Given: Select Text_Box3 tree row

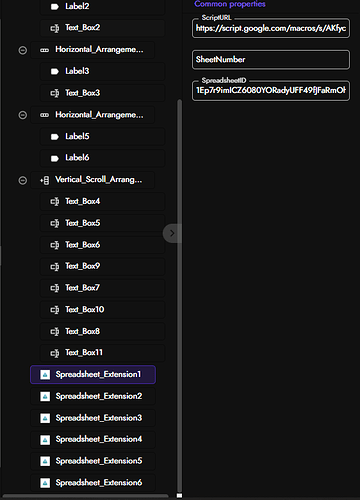Looking at the screenshot, I should (x=102, y=93).
